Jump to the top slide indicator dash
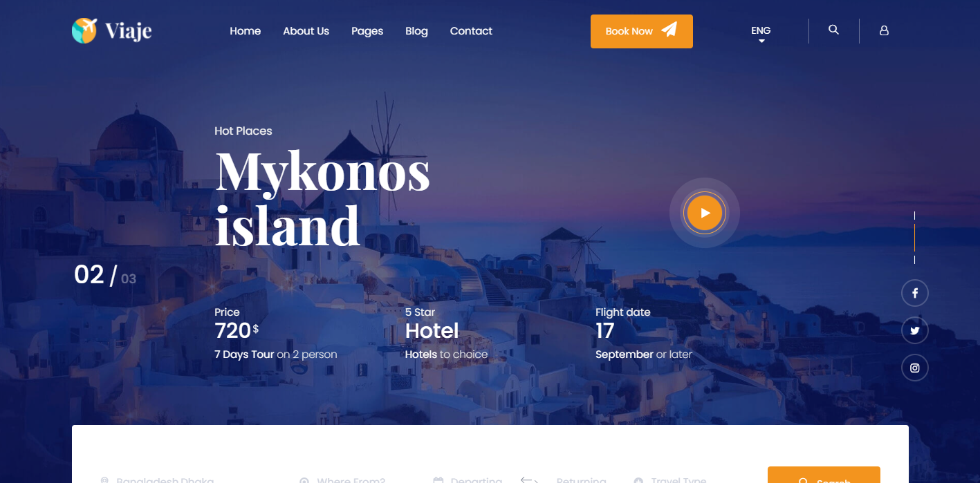980x483 pixels. (914, 216)
